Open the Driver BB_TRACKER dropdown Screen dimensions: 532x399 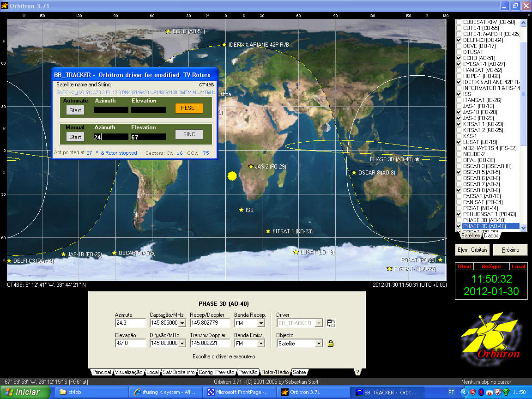point(319,323)
